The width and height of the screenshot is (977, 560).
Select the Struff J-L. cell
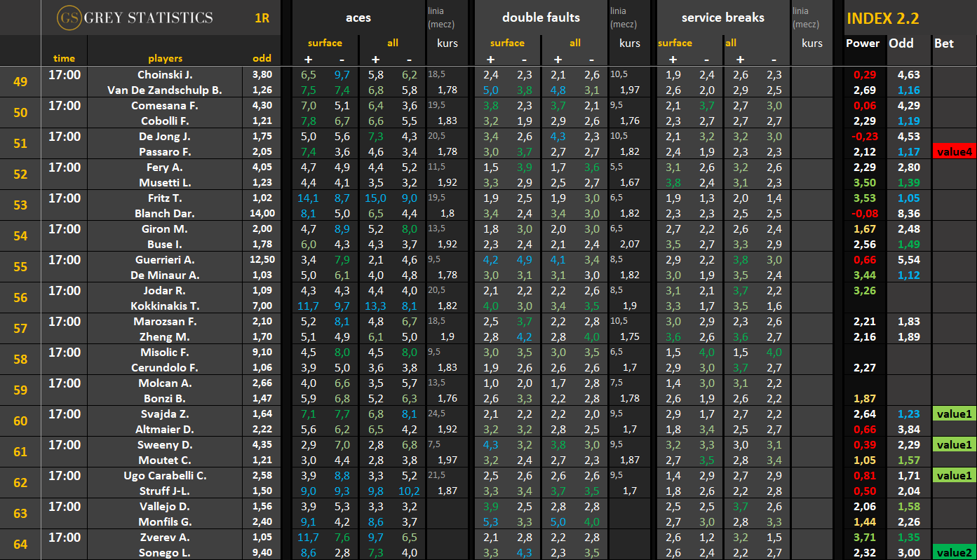tap(165, 491)
